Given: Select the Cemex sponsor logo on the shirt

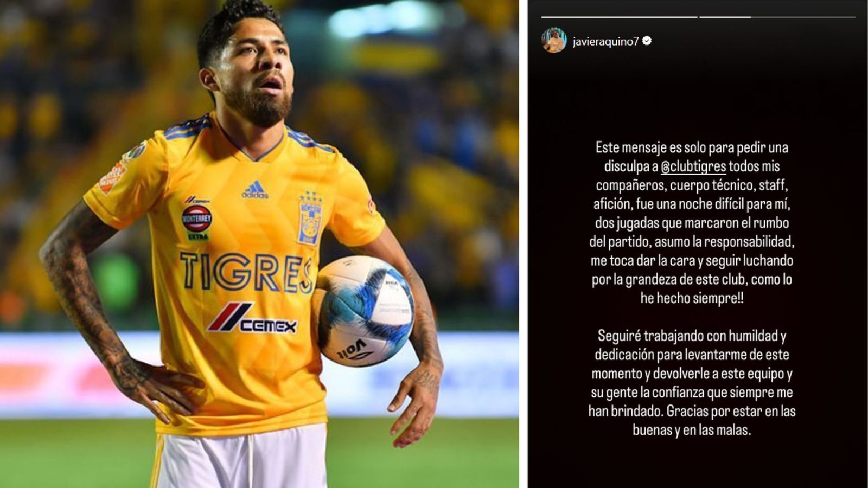Looking at the screenshot, I should click(252, 318).
